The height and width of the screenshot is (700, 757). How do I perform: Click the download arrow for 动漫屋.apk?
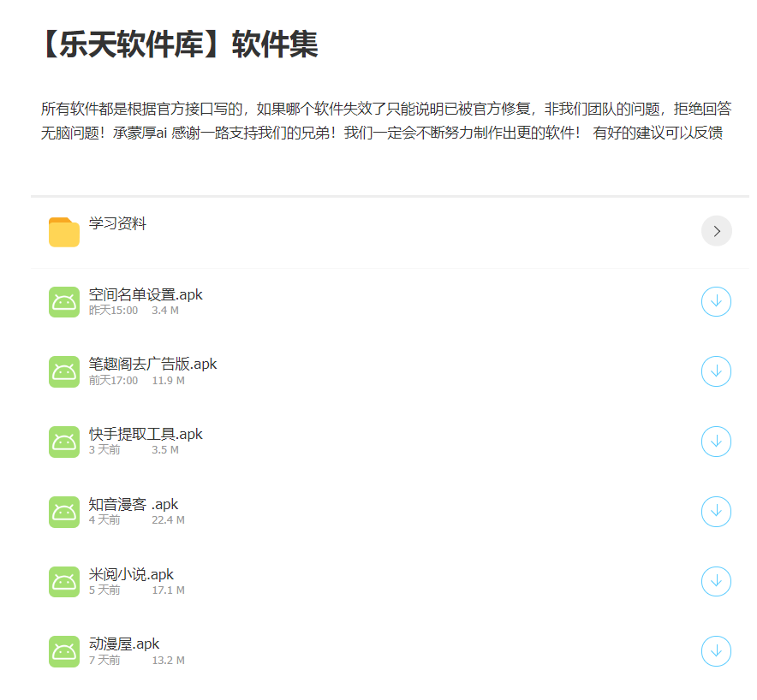click(x=716, y=651)
